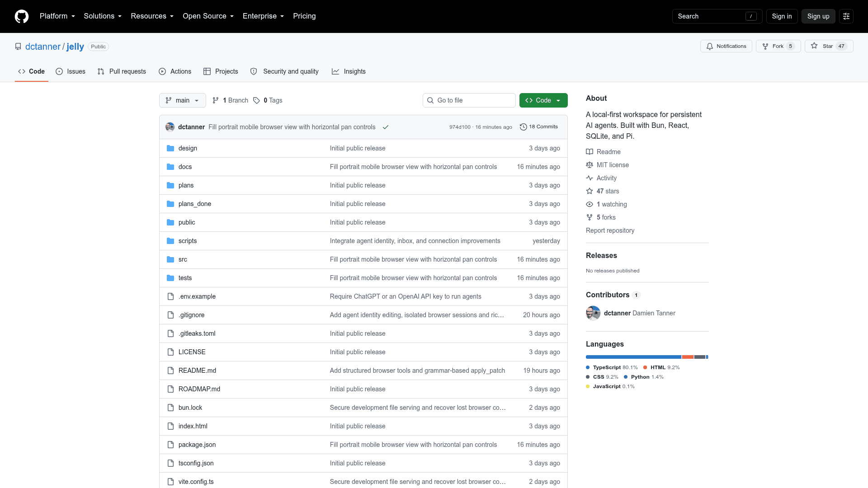868x488 pixels.
Task: Fork the repository using fork icon button
Action: tap(778, 46)
